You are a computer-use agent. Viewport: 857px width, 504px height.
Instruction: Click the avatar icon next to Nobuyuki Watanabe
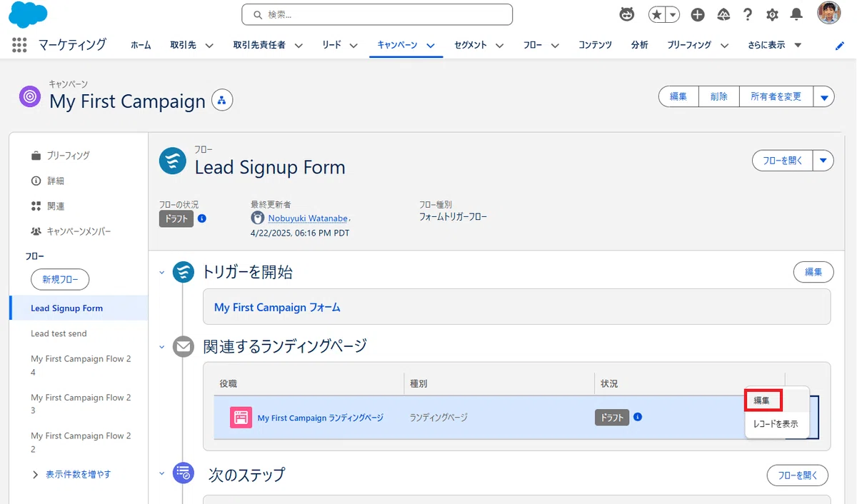tap(258, 218)
